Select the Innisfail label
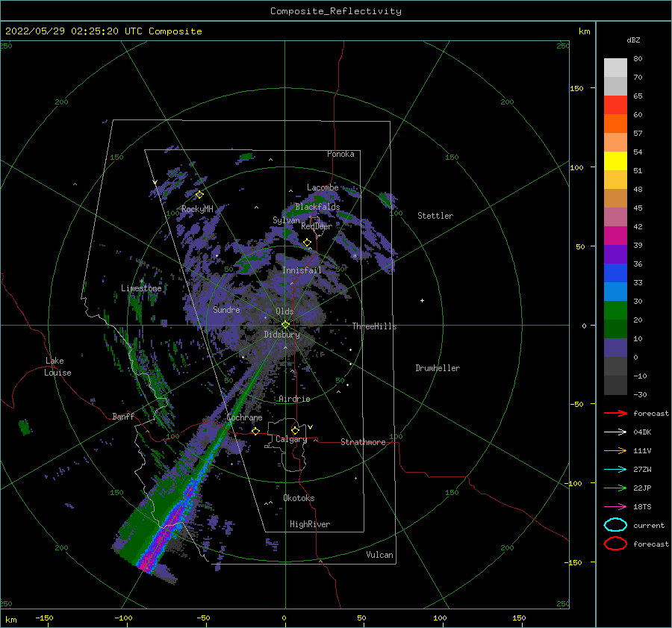The image size is (672, 628). [302, 270]
